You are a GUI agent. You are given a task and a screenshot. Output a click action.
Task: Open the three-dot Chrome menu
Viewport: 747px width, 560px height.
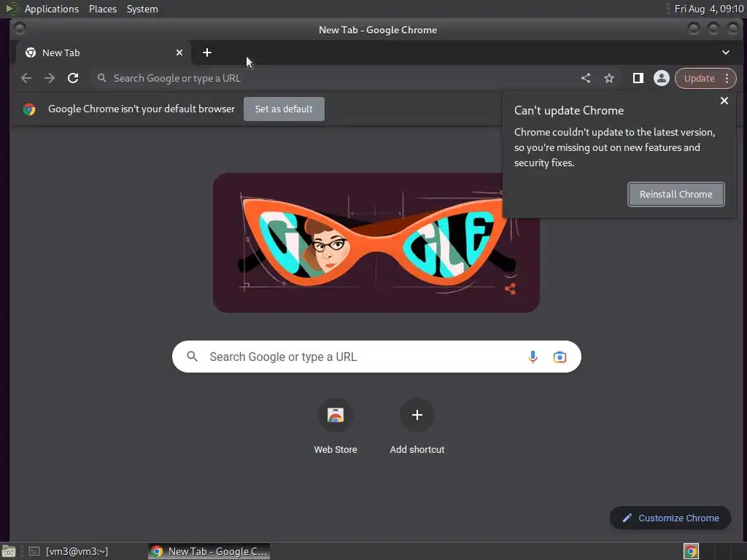click(727, 78)
